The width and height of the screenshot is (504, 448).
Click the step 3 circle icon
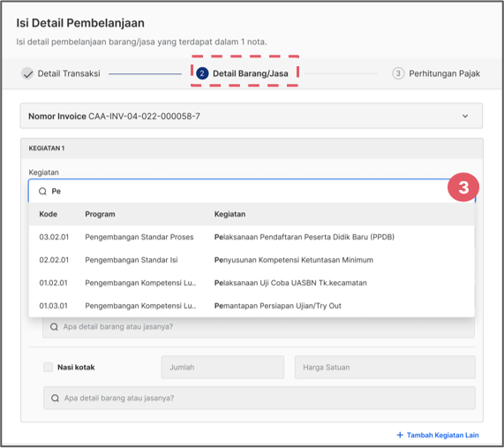click(x=398, y=73)
